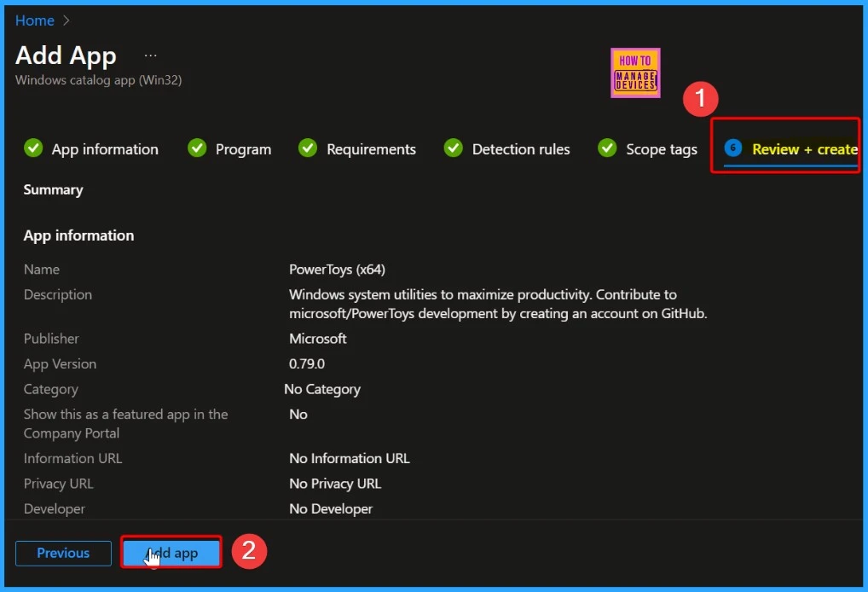Switch to the Program step

[x=243, y=149]
